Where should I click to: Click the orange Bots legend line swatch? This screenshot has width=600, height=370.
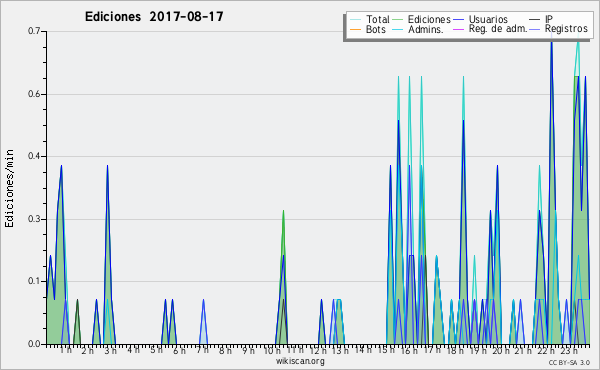click(355, 29)
